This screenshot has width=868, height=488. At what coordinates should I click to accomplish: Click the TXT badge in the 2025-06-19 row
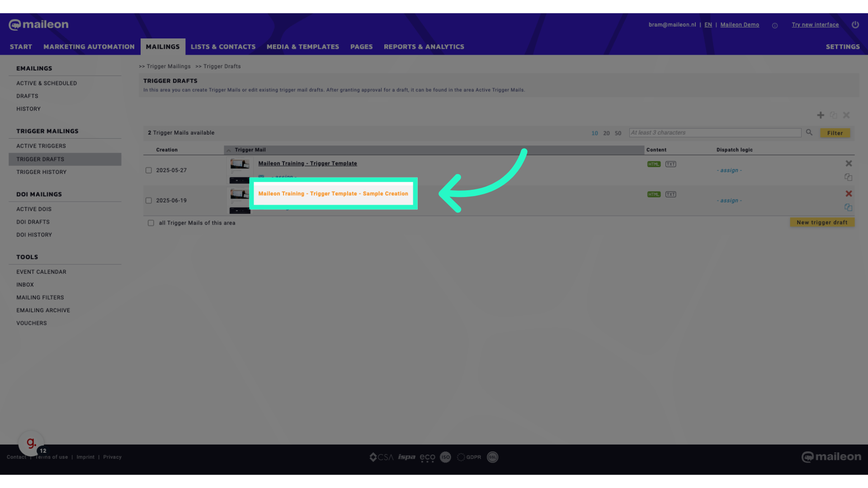tap(670, 194)
